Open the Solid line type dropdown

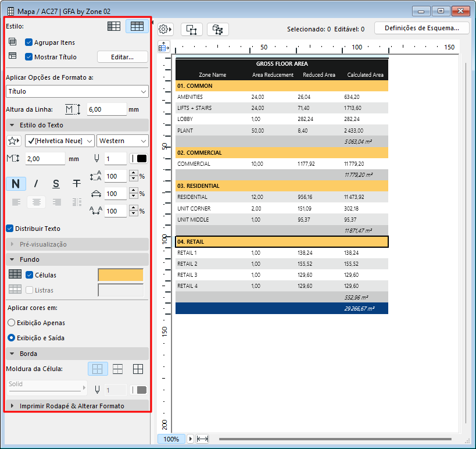(47, 387)
